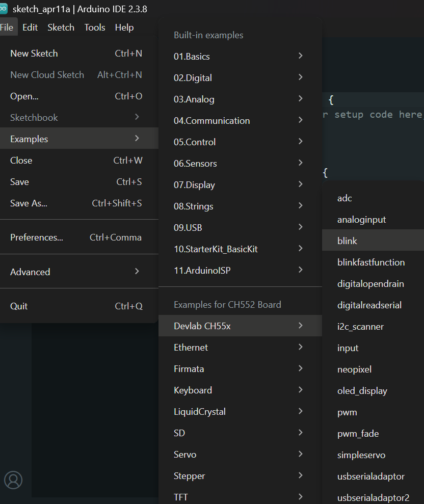
Task: Expand 06.Sensors examples
Action: click(x=240, y=164)
